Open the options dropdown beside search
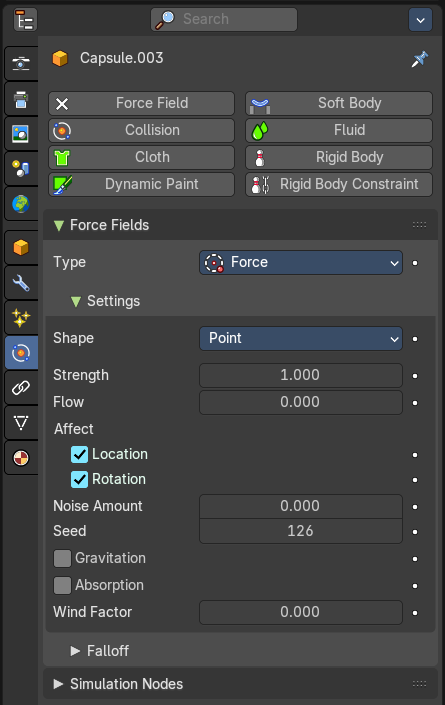This screenshot has width=445, height=705. point(420,20)
